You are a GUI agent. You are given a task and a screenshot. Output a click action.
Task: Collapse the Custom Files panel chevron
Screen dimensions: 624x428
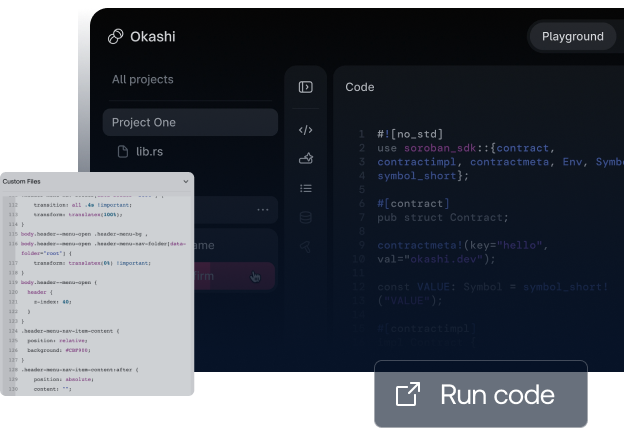[x=185, y=182]
